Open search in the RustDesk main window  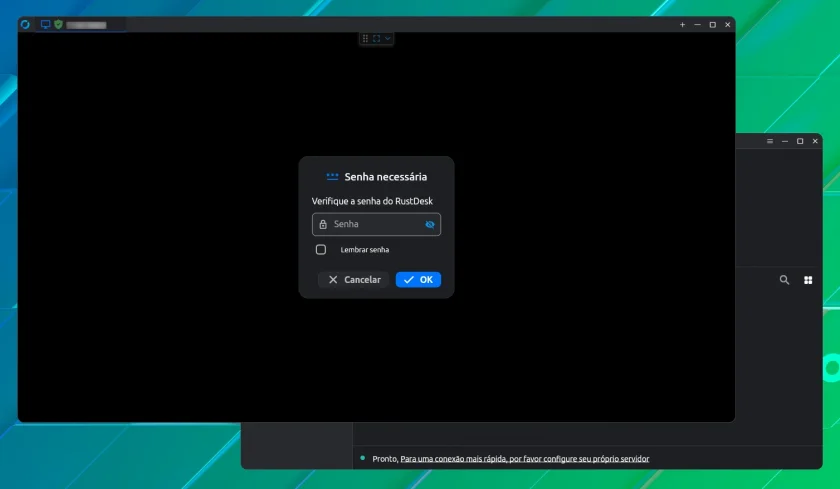point(784,280)
